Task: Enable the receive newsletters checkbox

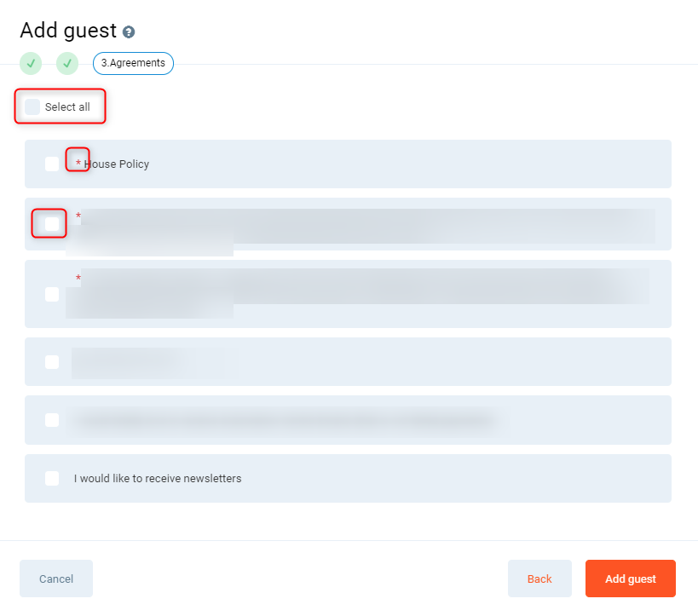Action: pyautogui.click(x=52, y=478)
